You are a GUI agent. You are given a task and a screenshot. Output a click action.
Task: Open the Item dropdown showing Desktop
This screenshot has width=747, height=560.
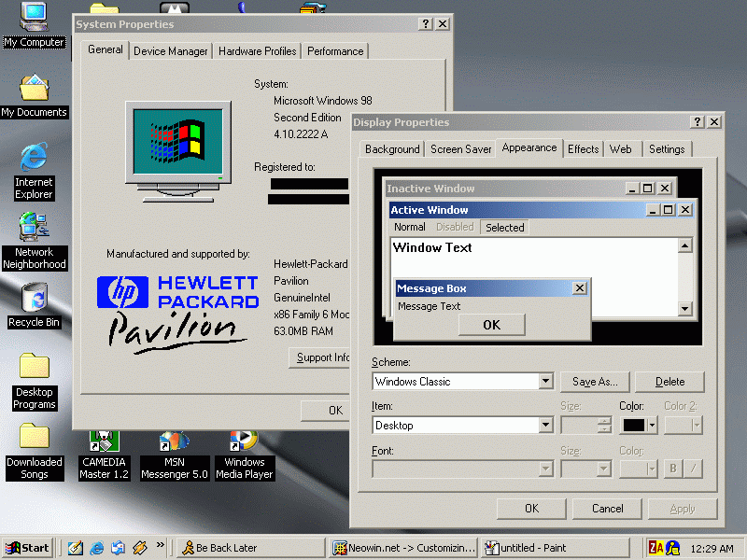click(x=548, y=425)
